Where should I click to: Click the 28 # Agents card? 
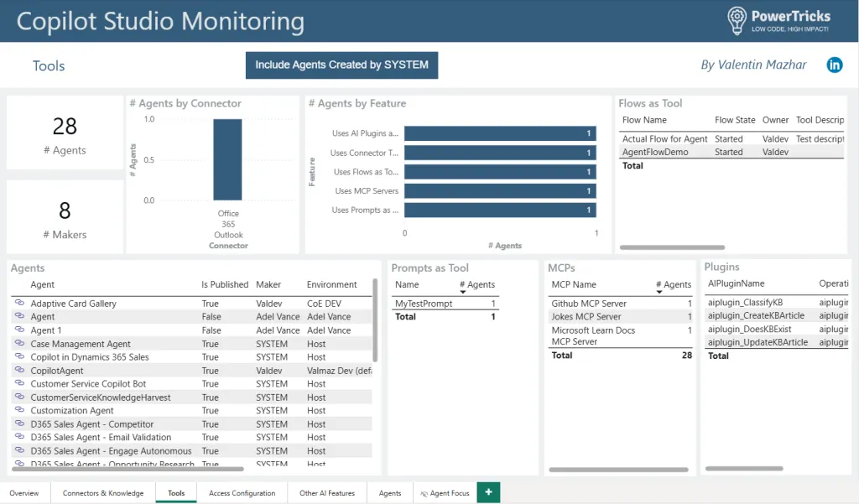[x=65, y=133]
